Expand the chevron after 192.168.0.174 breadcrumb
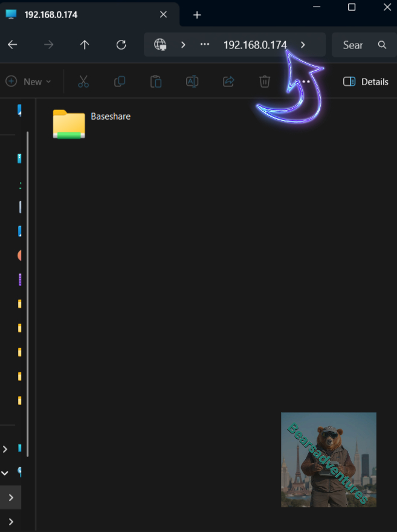397x532 pixels. pos(303,45)
